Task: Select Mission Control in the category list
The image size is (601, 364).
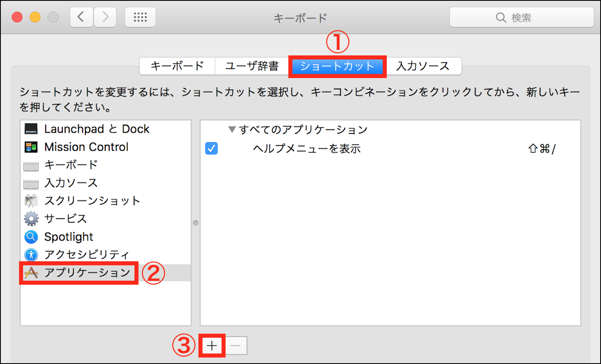Action: click(x=106, y=147)
